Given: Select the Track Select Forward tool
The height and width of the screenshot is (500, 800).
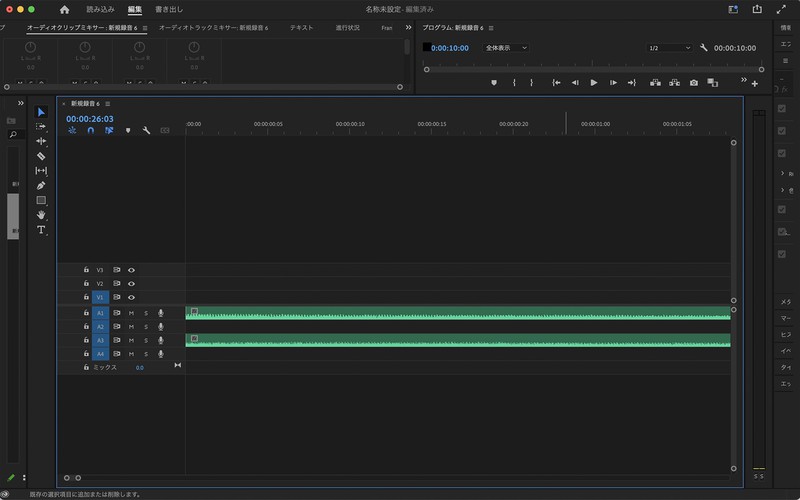Looking at the screenshot, I should (41, 127).
